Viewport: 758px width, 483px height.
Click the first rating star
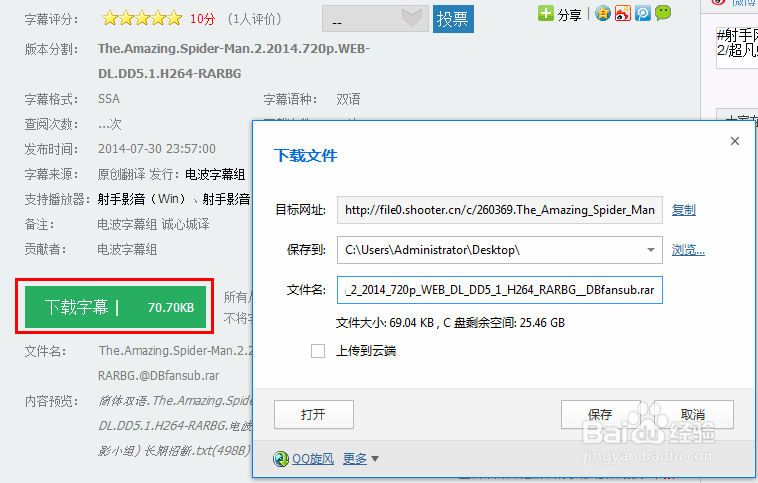pos(110,19)
